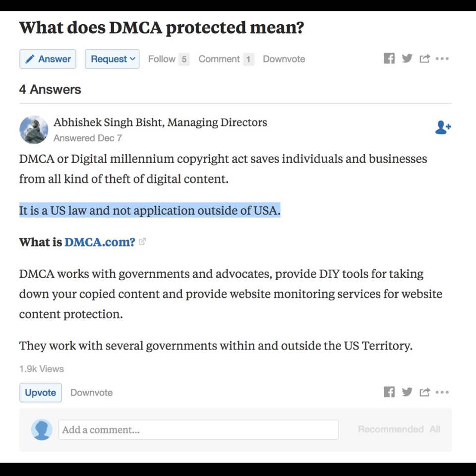Upvote Abhishek's answer
This screenshot has width=476, height=476.
click(x=41, y=393)
